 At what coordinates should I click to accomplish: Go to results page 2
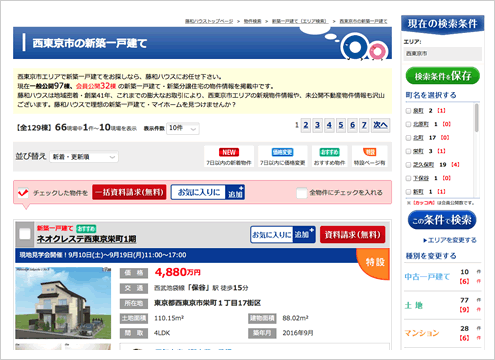(x=306, y=125)
